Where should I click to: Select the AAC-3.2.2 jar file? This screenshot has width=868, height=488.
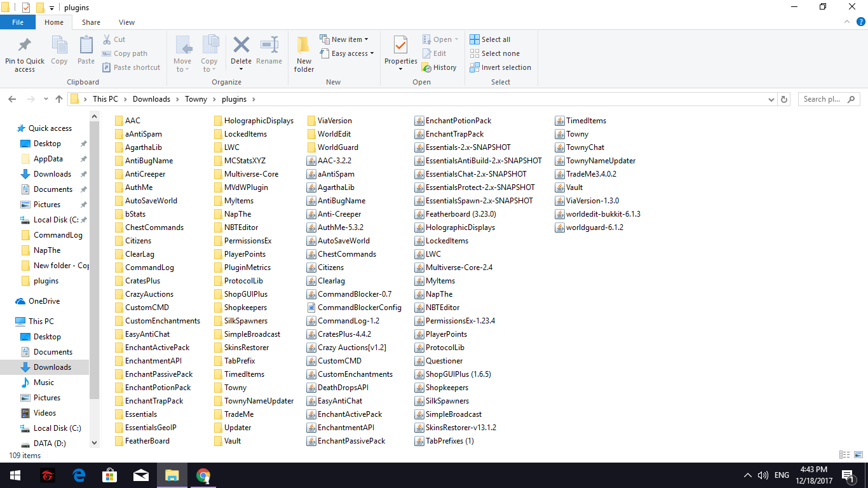click(x=329, y=161)
